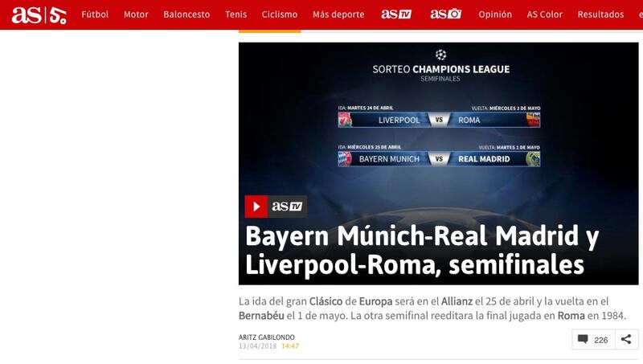Open AS Color section
This screenshot has height=364, width=643.
point(545,14)
